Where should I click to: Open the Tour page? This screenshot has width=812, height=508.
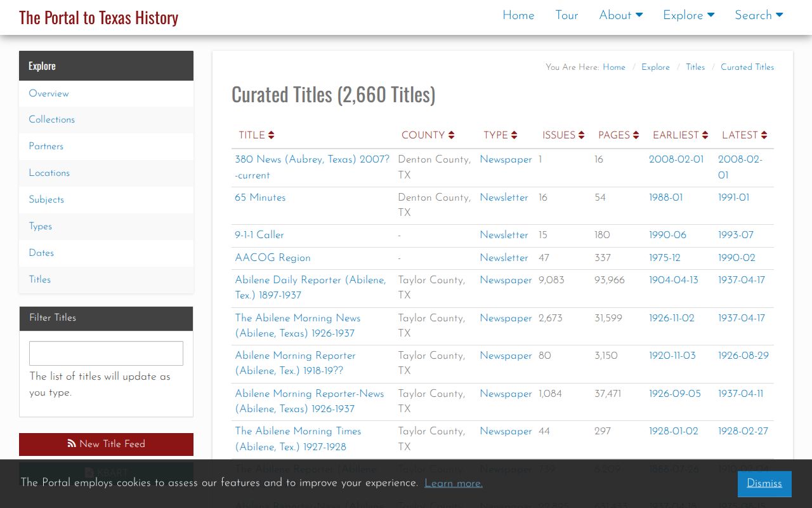point(566,15)
